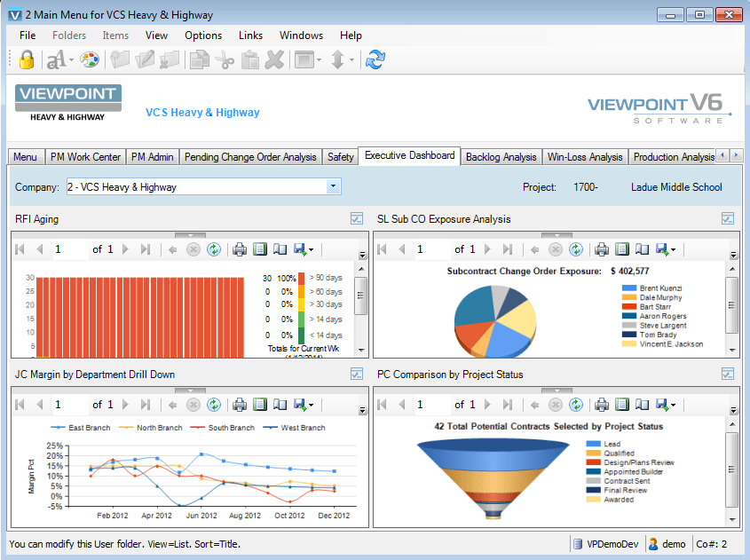Screen dimensions: 750x560
Task: Go to the last page of the JC Margin report
Action: (145, 404)
